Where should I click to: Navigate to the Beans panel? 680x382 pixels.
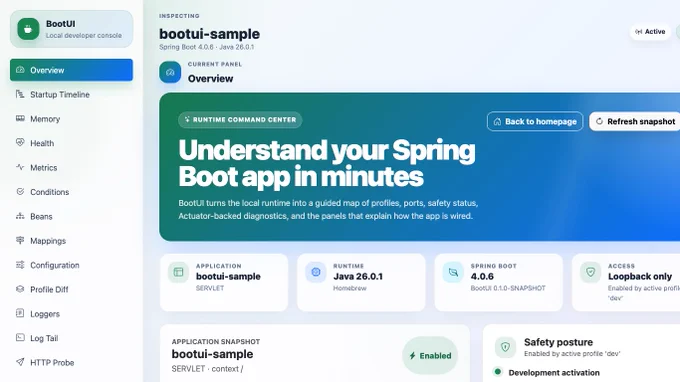(x=72, y=216)
